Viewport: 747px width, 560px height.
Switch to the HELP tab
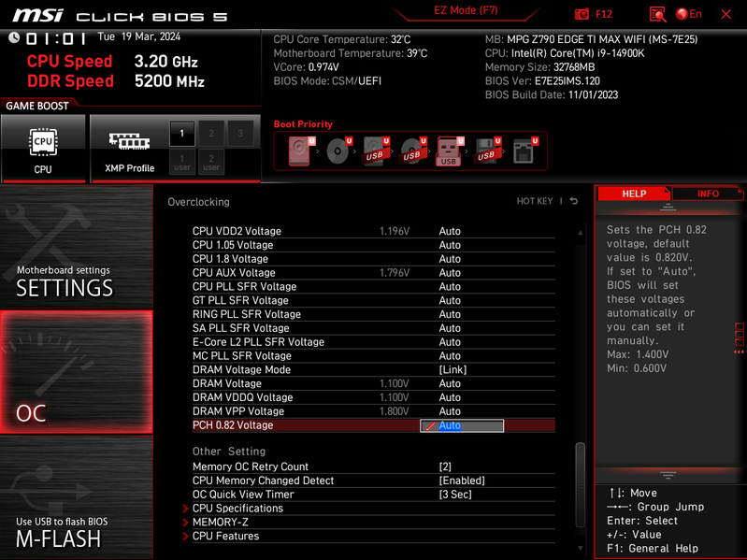point(634,194)
